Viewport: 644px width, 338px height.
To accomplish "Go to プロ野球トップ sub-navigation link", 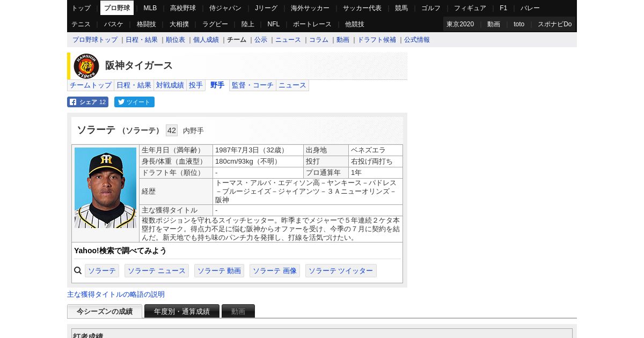I will point(95,40).
